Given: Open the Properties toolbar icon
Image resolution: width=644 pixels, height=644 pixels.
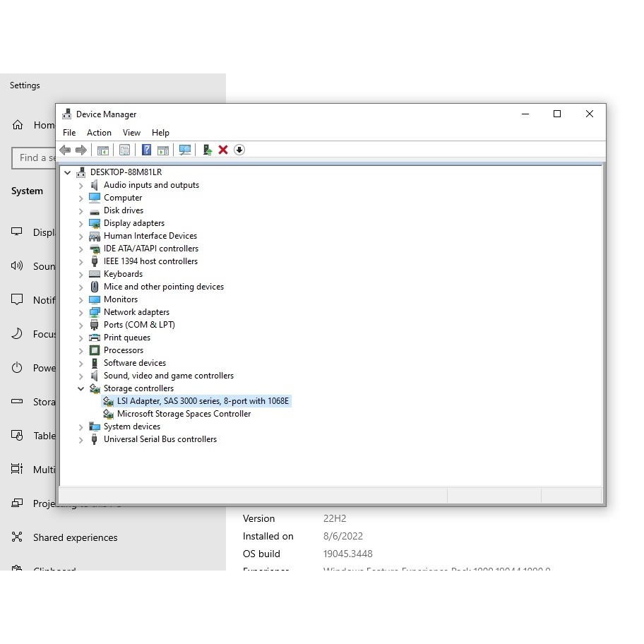Looking at the screenshot, I should click(x=124, y=150).
